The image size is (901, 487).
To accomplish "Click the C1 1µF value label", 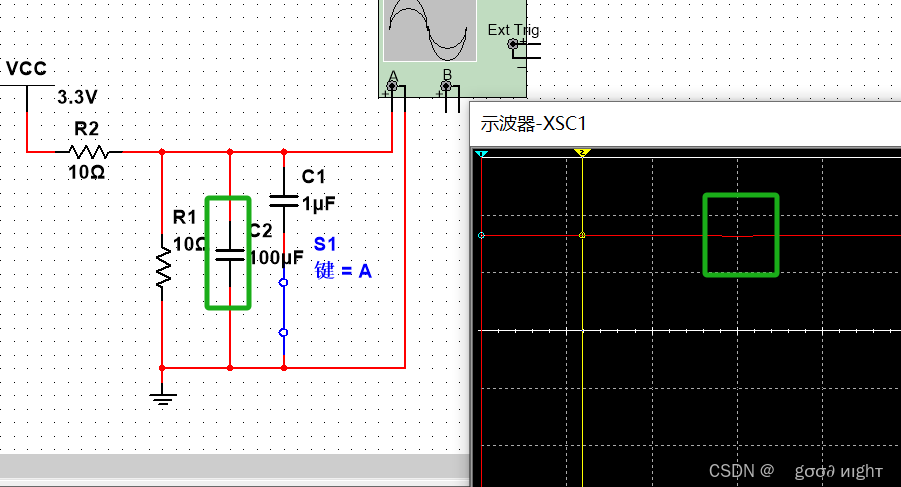I will pos(319,203).
